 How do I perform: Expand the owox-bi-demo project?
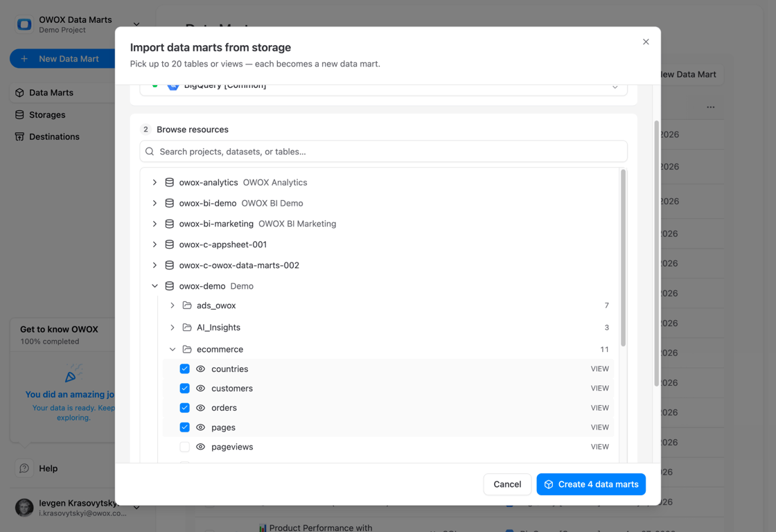pos(155,204)
